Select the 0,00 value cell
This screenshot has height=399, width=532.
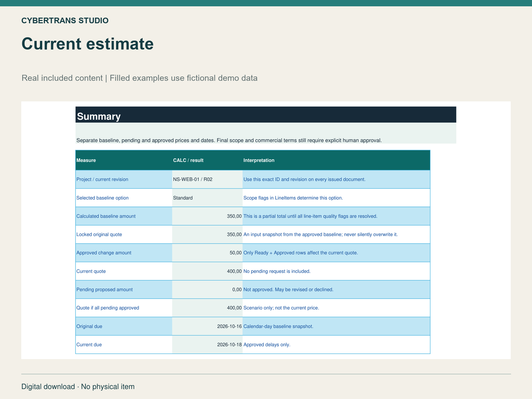pos(207,290)
